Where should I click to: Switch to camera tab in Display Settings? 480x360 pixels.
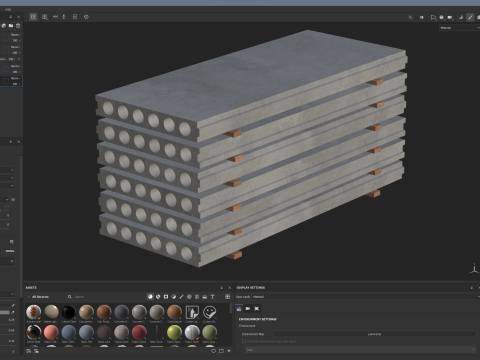click(x=248, y=309)
